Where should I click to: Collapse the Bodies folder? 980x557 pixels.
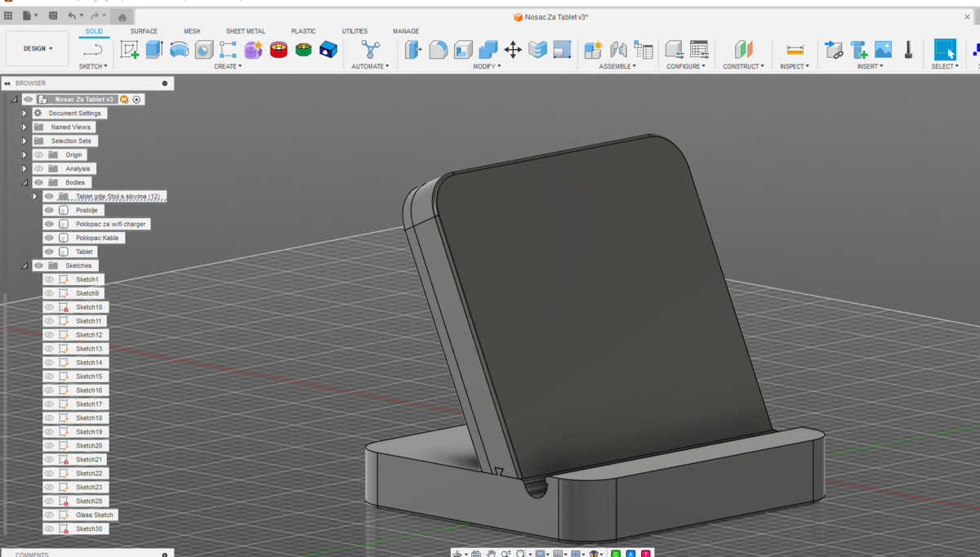pyautogui.click(x=24, y=183)
